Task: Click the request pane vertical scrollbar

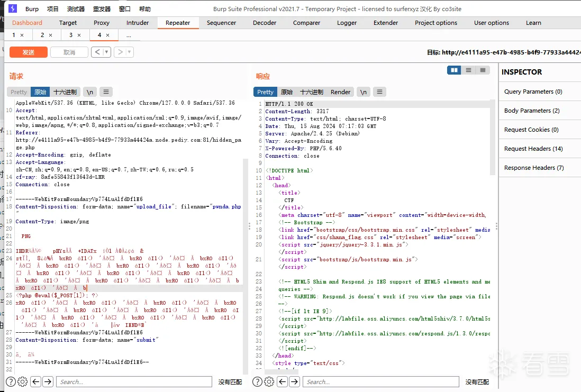Action: click(x=246, y=267)
